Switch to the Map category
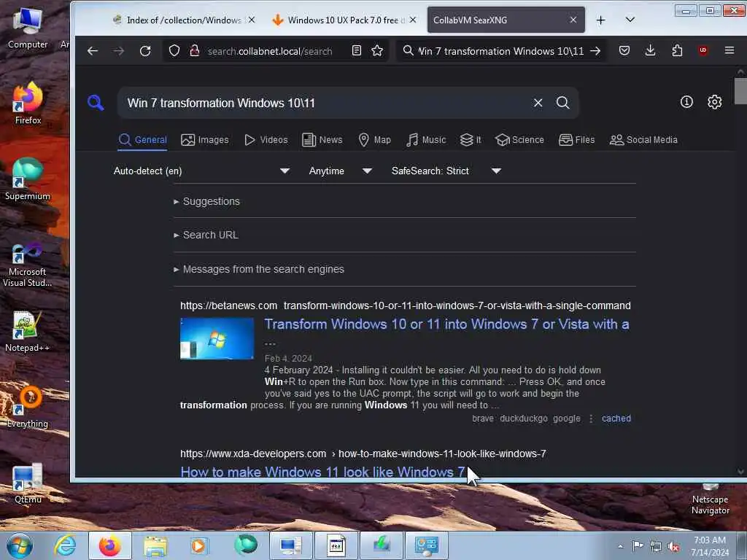Viewport: 747px width, 560px height. tap(374, 140)
